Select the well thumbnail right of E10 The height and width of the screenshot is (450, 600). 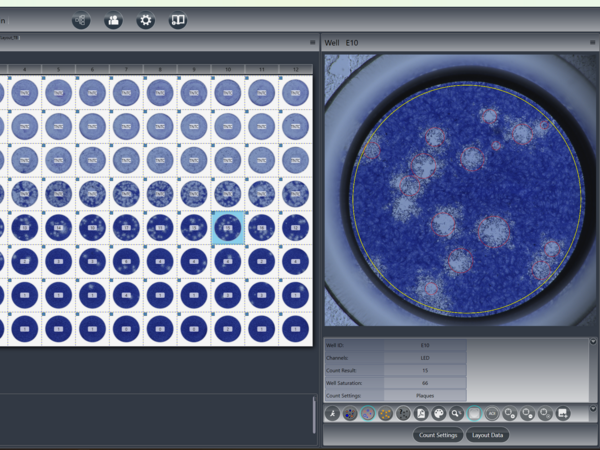coord(261,227)
